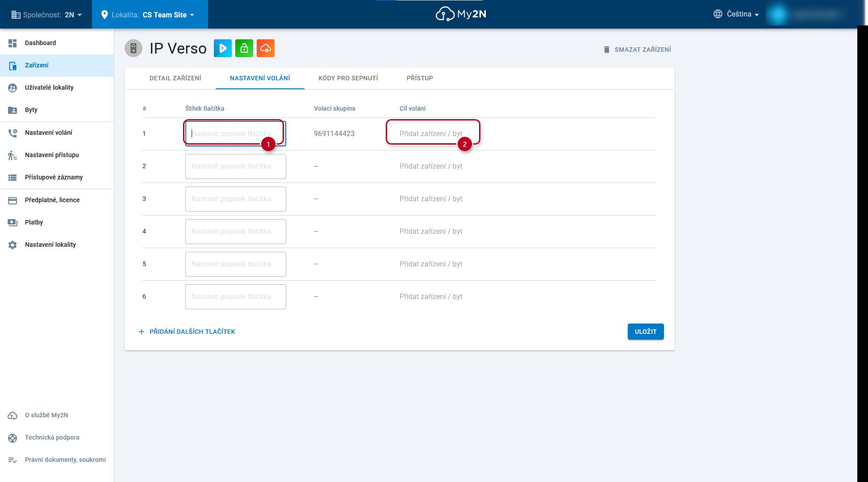This screenshot has height=482, width=868.
Task: Open the Lokalita CS Team Site dropdown
Action: [150, 15]
